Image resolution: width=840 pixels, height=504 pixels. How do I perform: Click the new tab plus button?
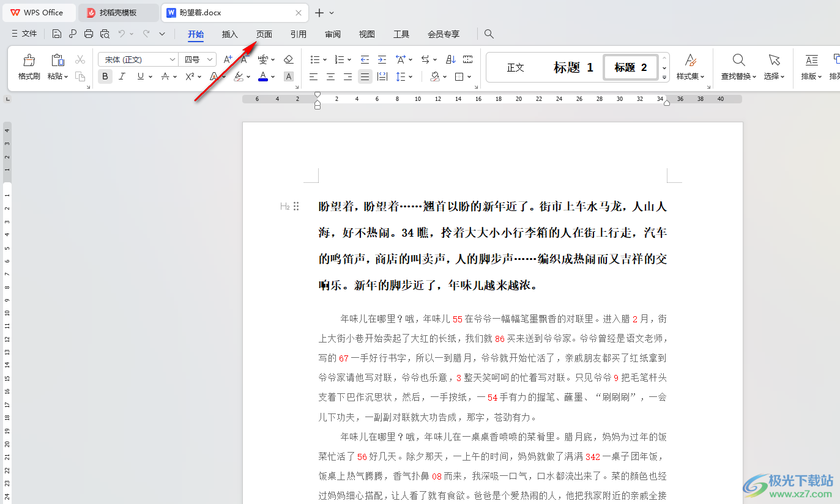point(319,12)
